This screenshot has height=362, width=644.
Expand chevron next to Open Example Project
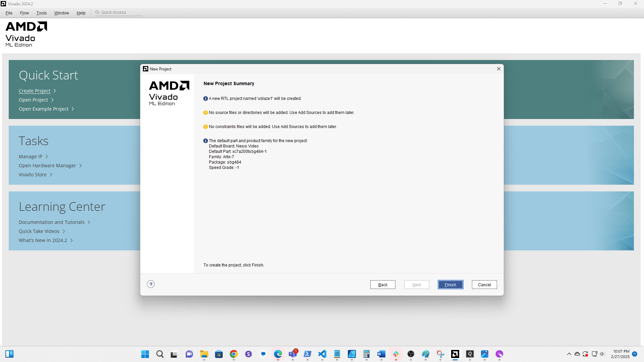tap(73, 109)
